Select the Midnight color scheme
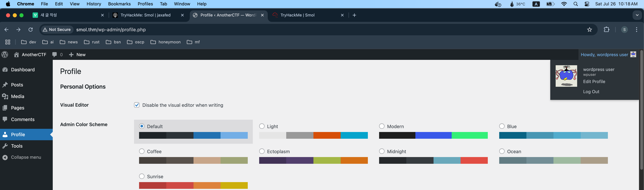This screenshot has height=190, width=644. [x=382, y=151]
